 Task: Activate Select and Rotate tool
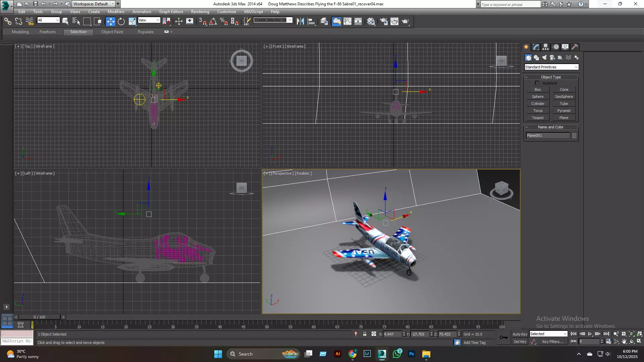[121, 21]
